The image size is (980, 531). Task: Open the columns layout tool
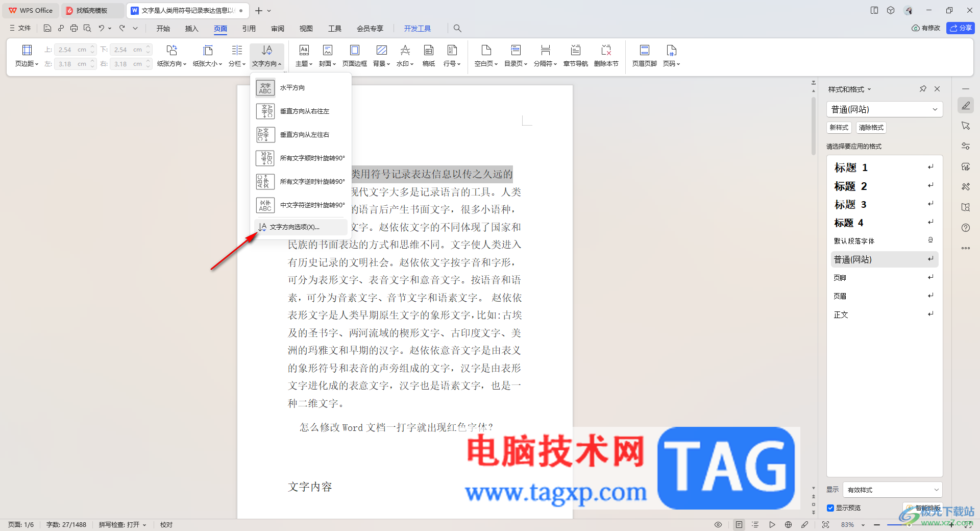237,56
